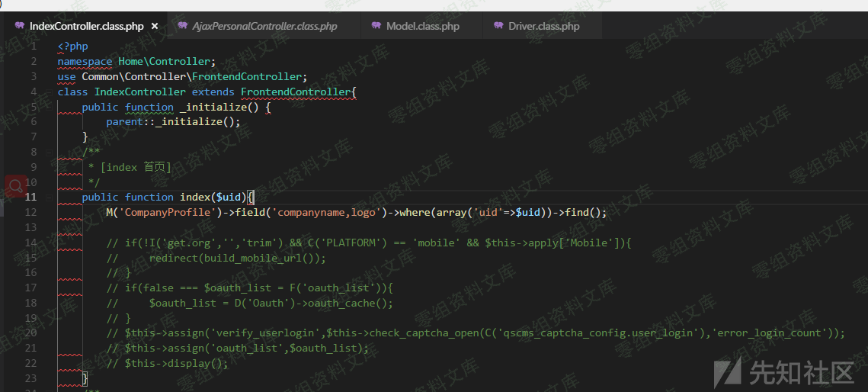Click FrontendController in the class declaration line
Viewport: 868px width, 392px height.
[296, 92]
